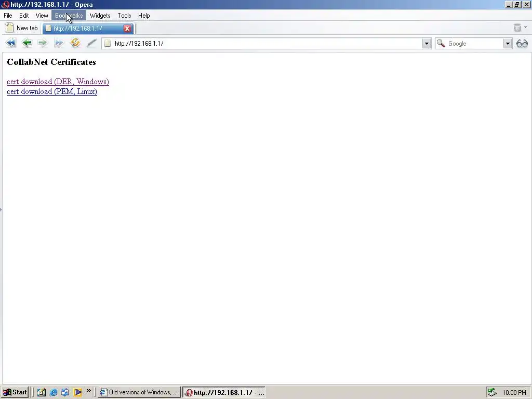
Task: Switch to Old versions of Windows taskbar window
Action: coord(139,392)
